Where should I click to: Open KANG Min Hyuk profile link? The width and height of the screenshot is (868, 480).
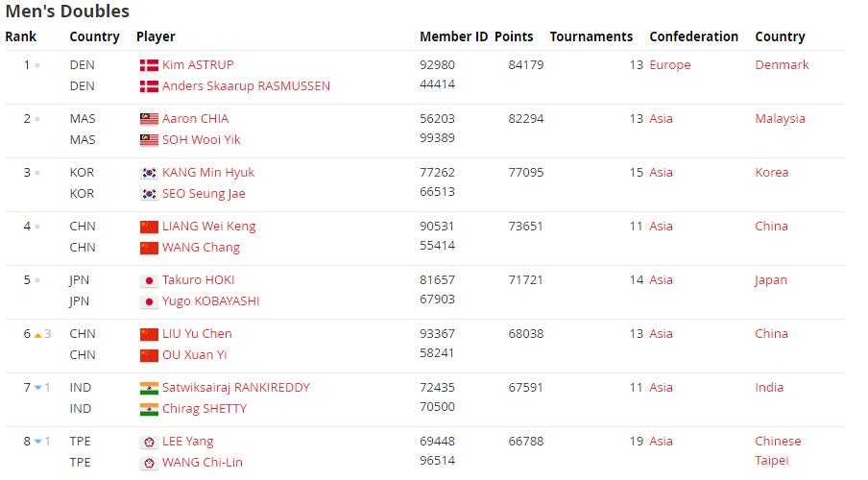[x=208, y=172]
